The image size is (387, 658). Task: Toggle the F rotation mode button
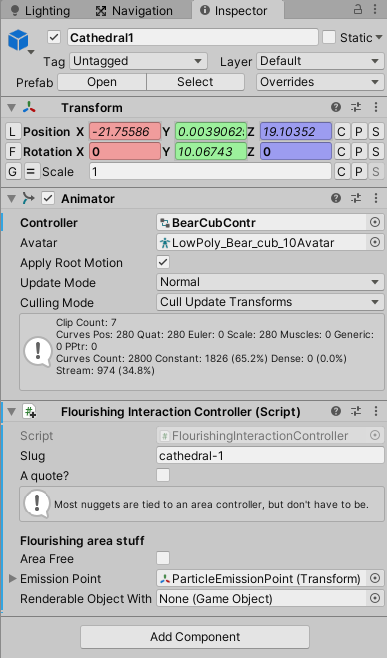click(x=13, y=151)
